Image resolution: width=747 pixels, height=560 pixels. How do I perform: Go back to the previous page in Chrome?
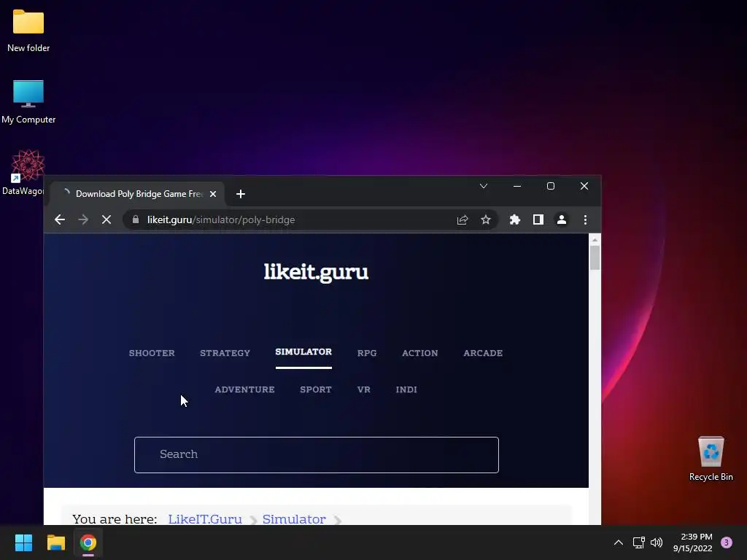click(60, 219)
